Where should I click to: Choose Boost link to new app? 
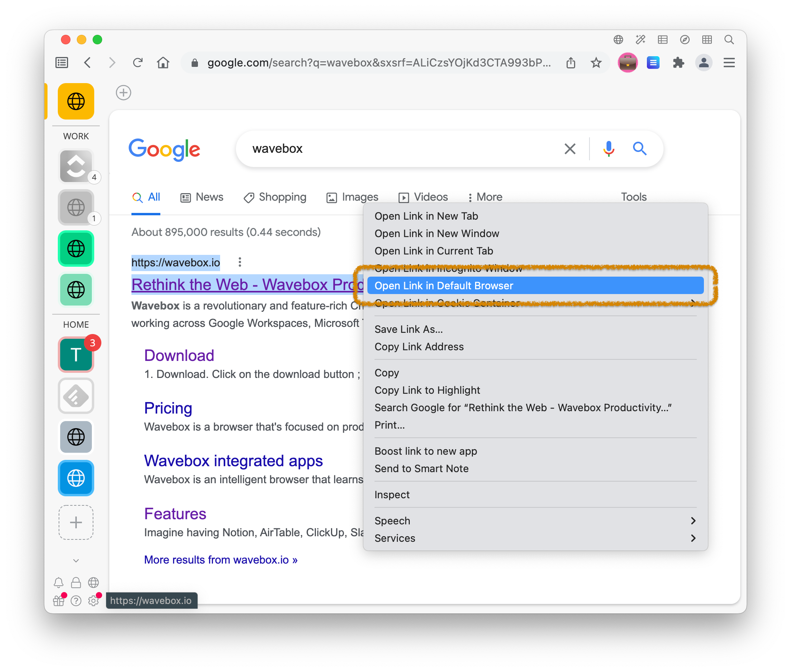[x=535, y=451]
